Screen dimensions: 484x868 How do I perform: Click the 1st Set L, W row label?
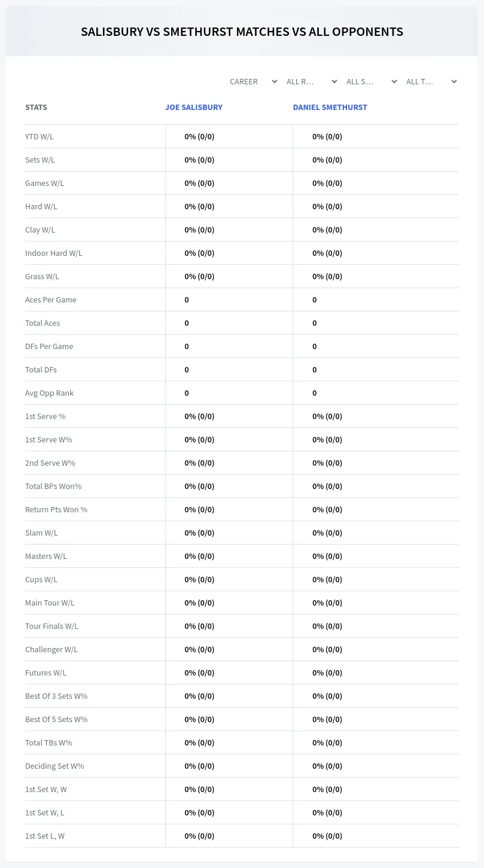pyautogui.click(x=45, y=836)
